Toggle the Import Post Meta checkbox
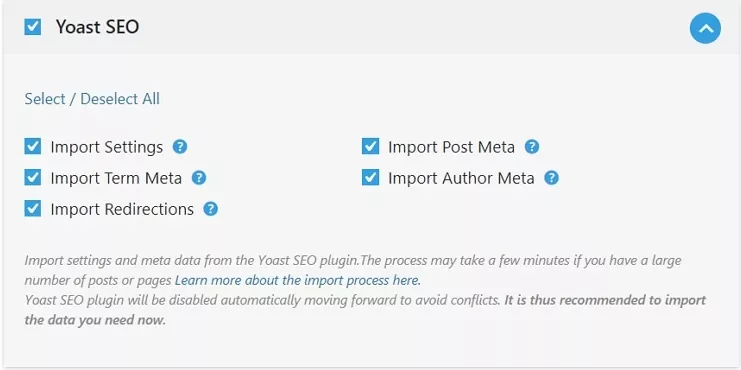Image resolution: width=741 pixels, height=370 pixels. (370, 146)
